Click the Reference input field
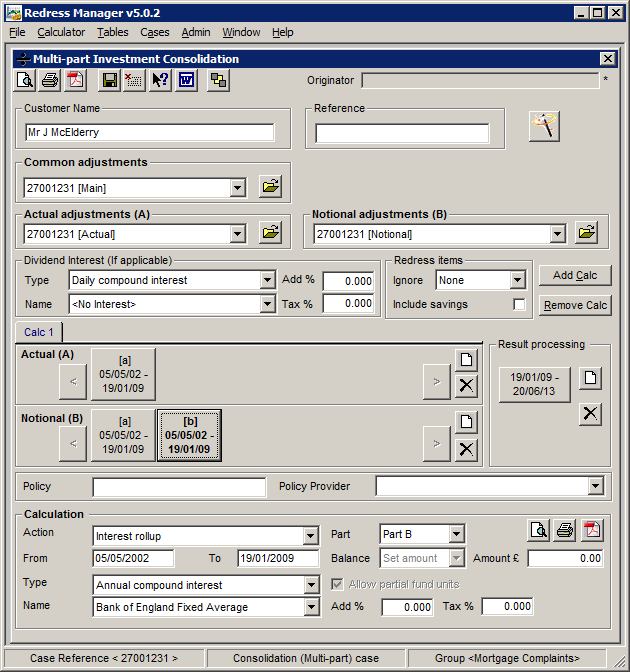Screen dimensions: 630x672 tap(402, 133)
